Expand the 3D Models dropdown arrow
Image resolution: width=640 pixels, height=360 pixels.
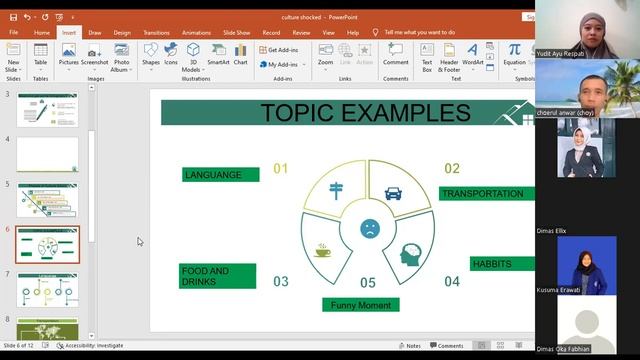[203, 70]
